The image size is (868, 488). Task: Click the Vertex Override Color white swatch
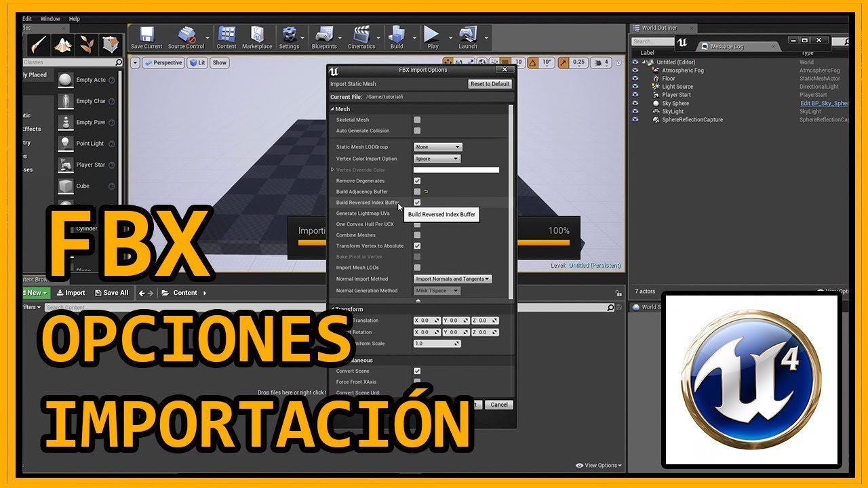456,170
